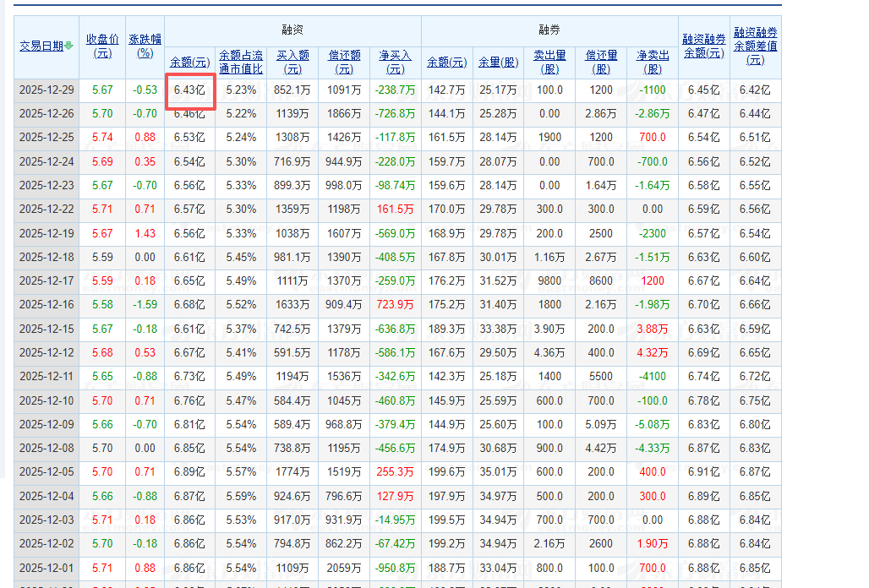The height and width of the screenshot is (588, 869).
Task: Select the -456.6万 net buy cell
Action: (395, 449)
